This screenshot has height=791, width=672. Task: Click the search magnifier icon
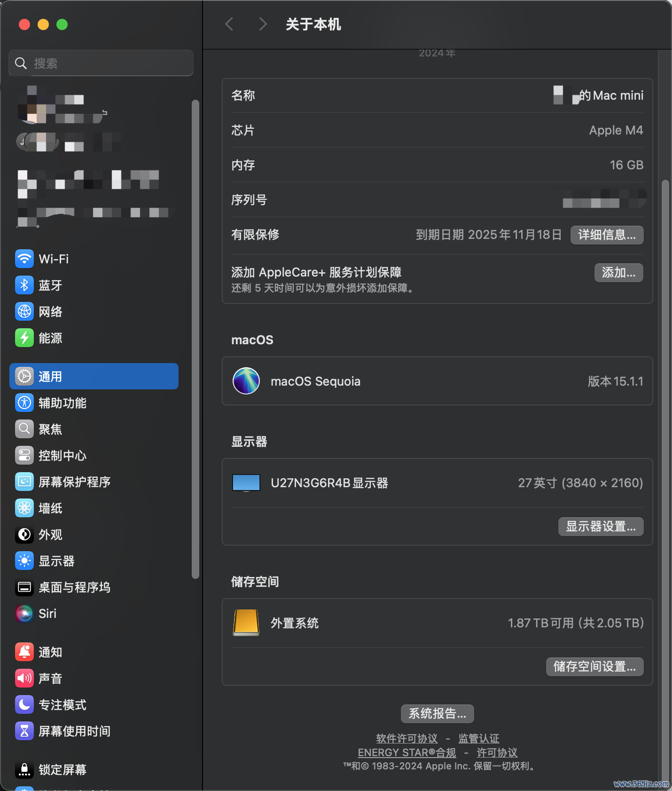click(x=21, y=63)
